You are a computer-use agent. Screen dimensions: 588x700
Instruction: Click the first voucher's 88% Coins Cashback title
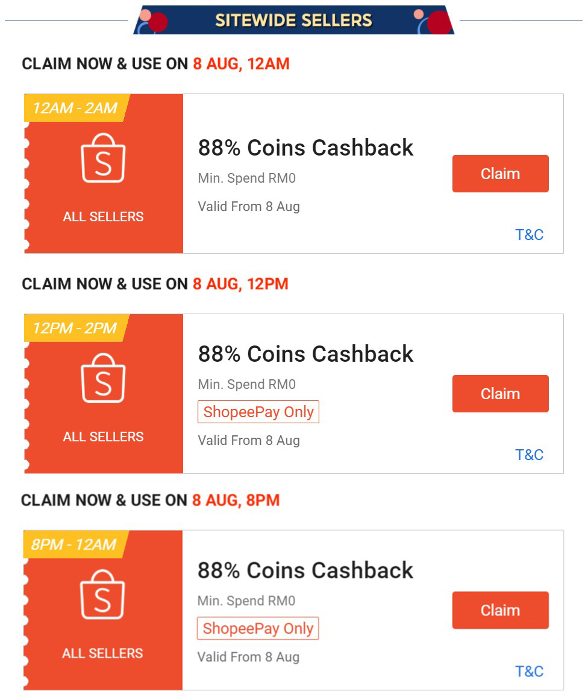click(x=305, y=148)
